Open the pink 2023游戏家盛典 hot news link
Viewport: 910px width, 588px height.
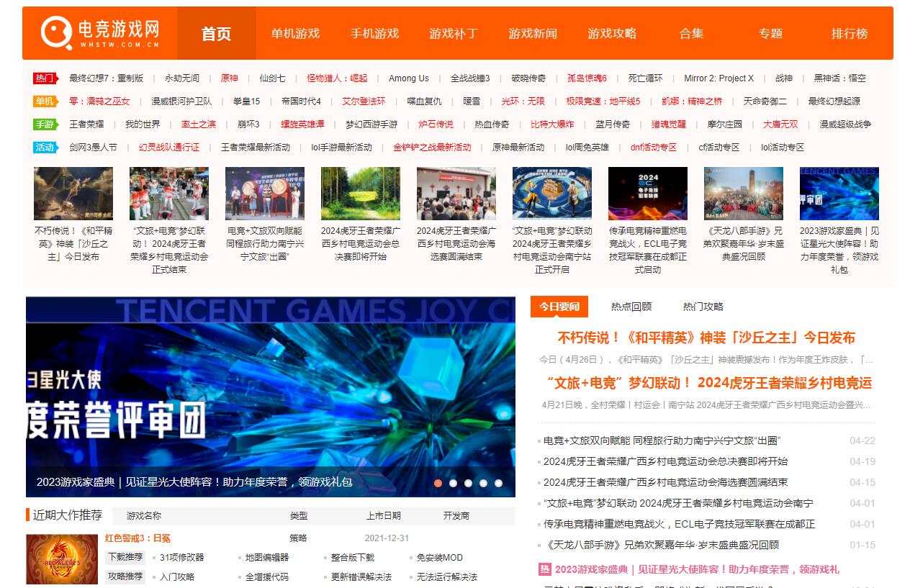[x=697, y=569]
